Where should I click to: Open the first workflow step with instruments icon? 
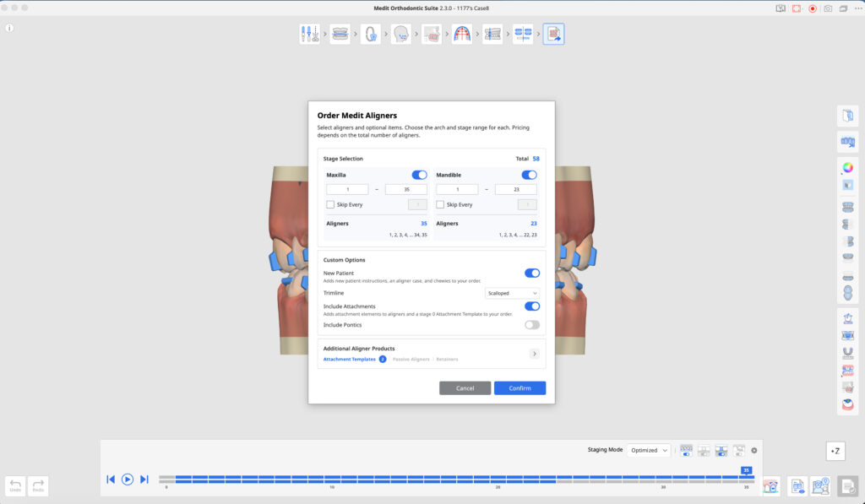click(x=309, y=34)
